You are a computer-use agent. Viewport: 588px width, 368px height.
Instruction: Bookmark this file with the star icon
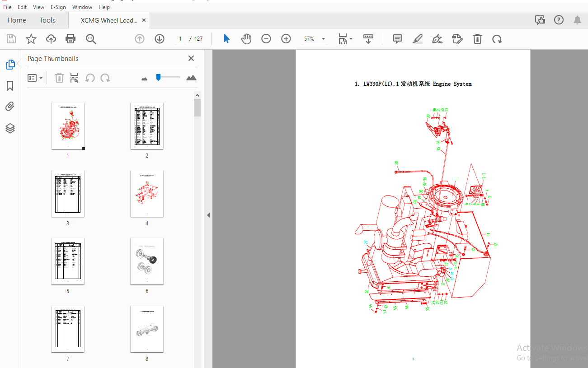(x=31, y=39)
